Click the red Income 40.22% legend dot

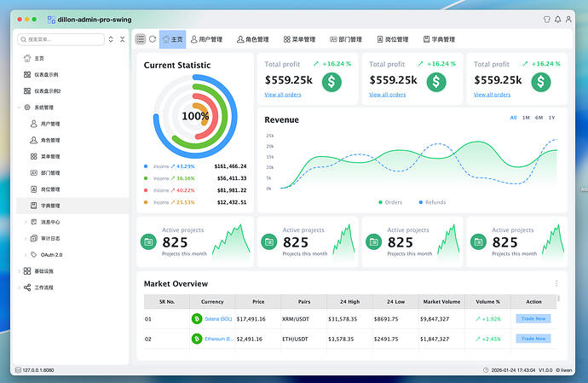pyautogui.click(x=146, y=190)
